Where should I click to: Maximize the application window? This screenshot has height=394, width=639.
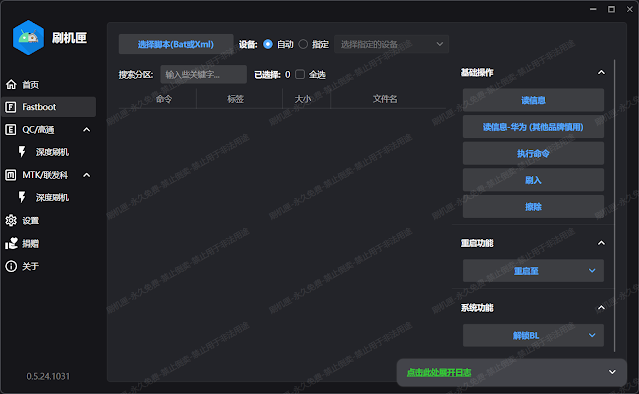point(611,9)
